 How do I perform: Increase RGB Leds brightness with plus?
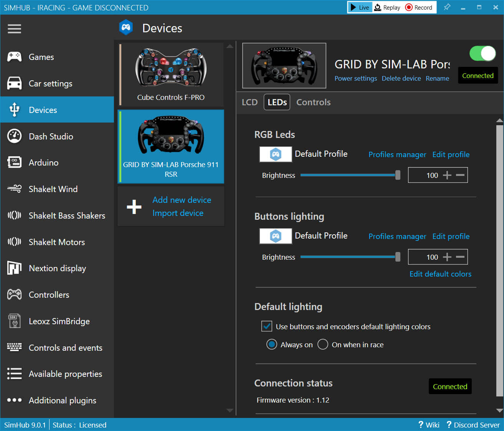click(x=447, y=175)
